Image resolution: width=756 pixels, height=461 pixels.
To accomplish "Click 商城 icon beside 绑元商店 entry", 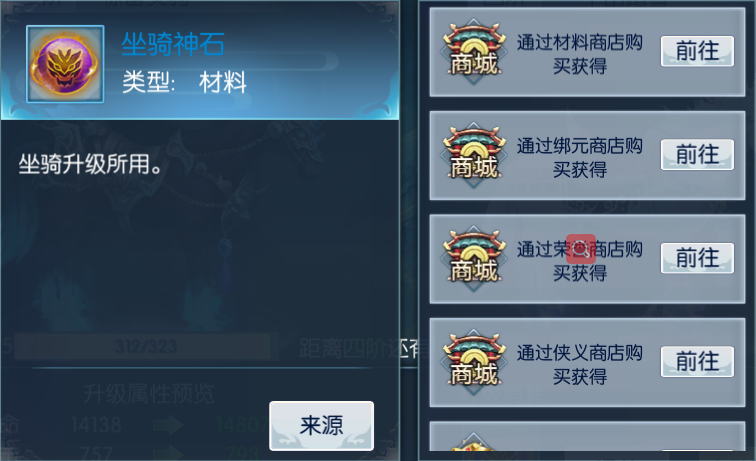I will pyautogui.click(x=473, y=155).
